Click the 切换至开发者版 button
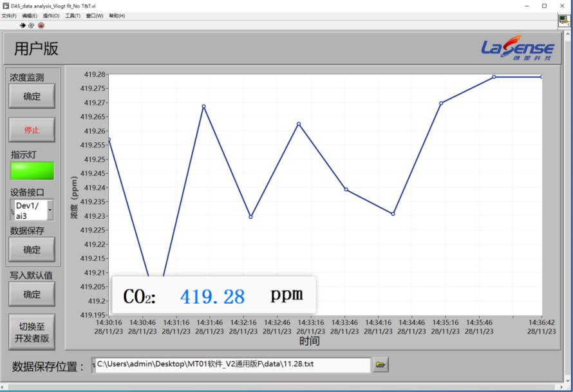The width and height of the screenshot is (573, 392). [x=32, y=331]
